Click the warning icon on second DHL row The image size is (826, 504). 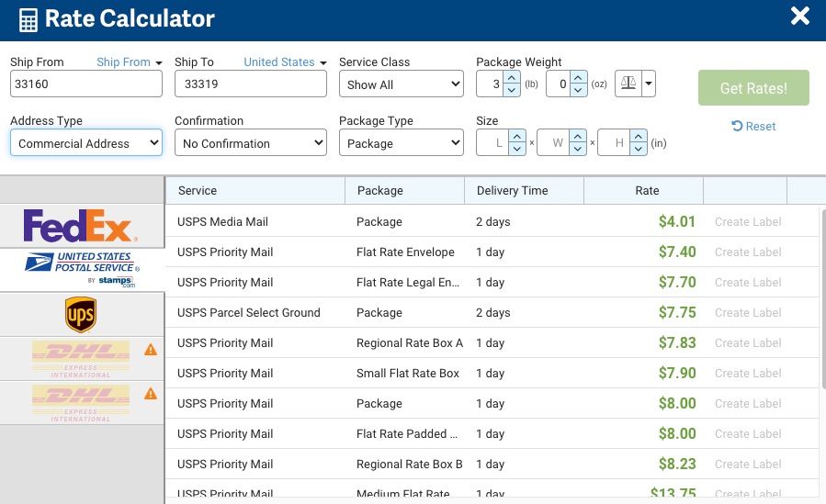point(151,394)
